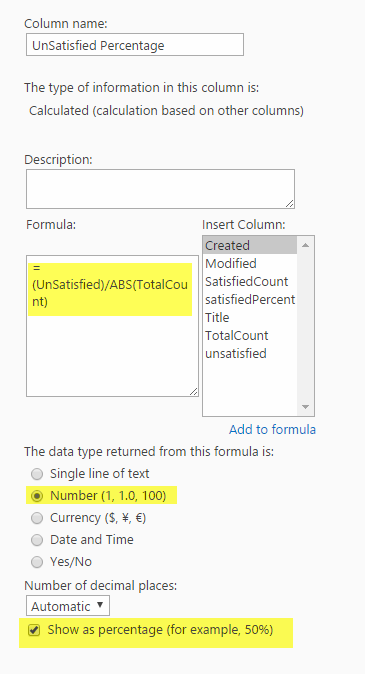Screen dimensions: 365x674
Task: Select unsatisfied in Insert Column list
Action: click(250, 354)
